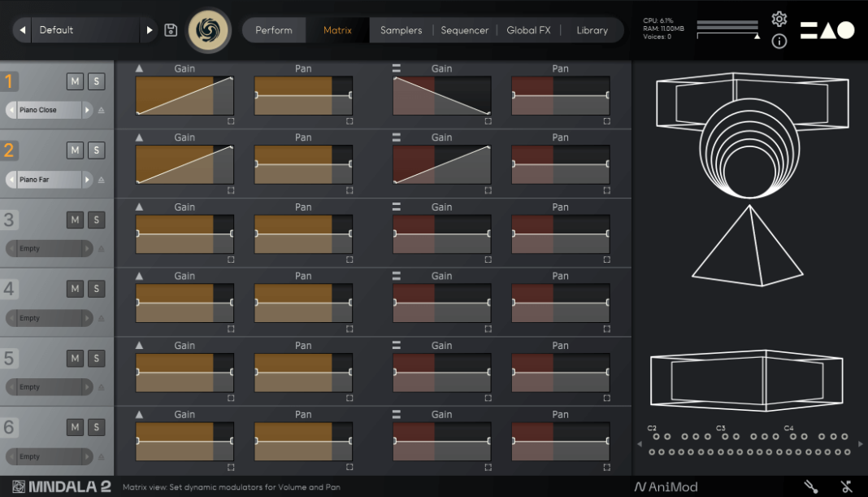
Task: Click the spiral Mandala logo in header
Action: click(x=208, y=29)
